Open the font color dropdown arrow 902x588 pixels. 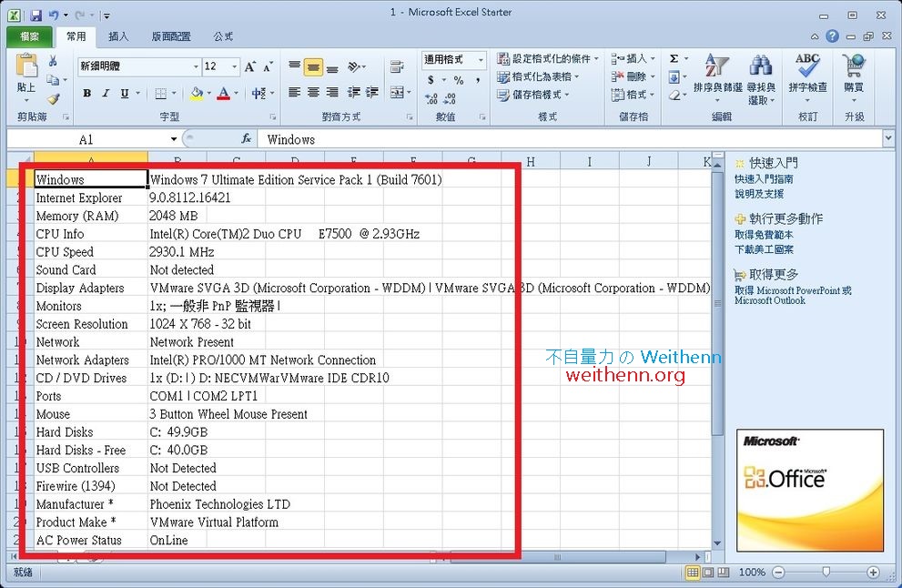(x=236, y=93)
